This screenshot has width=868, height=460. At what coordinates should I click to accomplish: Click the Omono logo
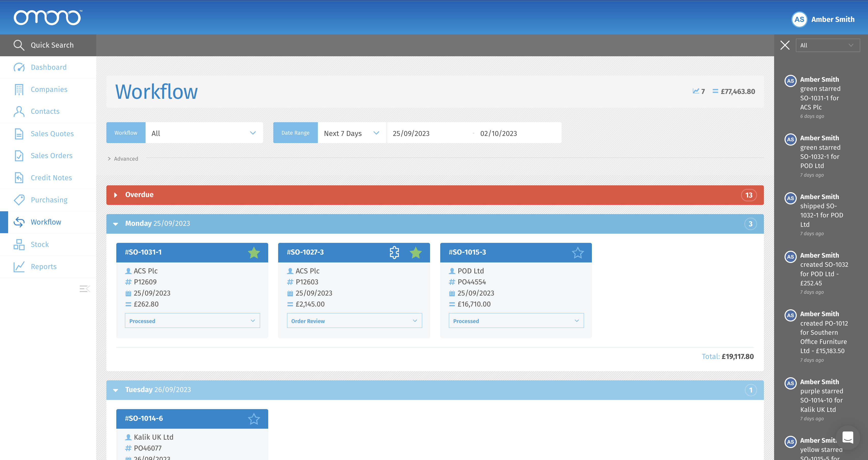[x=48, y=18]
